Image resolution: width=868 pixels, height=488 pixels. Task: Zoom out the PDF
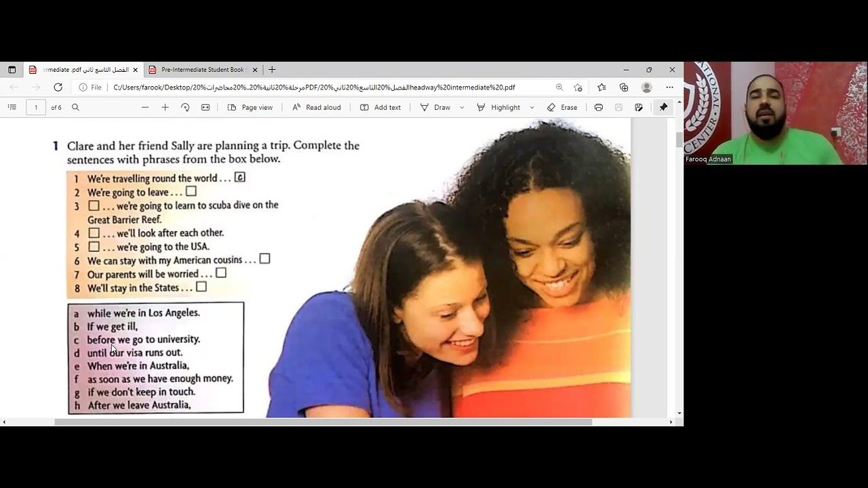click(145, 107)
